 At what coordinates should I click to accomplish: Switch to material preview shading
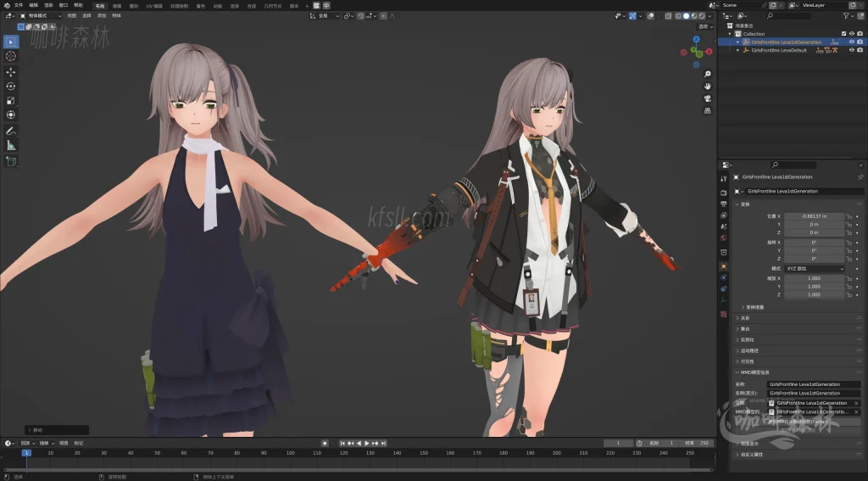[x=693, y=16]
